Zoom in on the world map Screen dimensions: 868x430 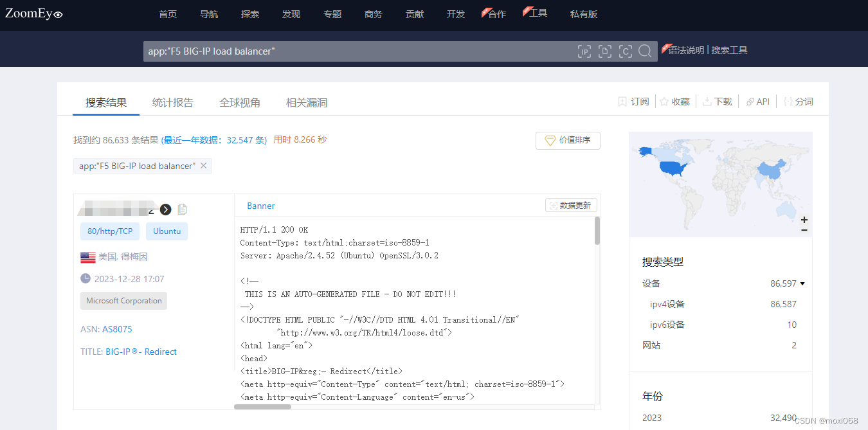(804, 220)
